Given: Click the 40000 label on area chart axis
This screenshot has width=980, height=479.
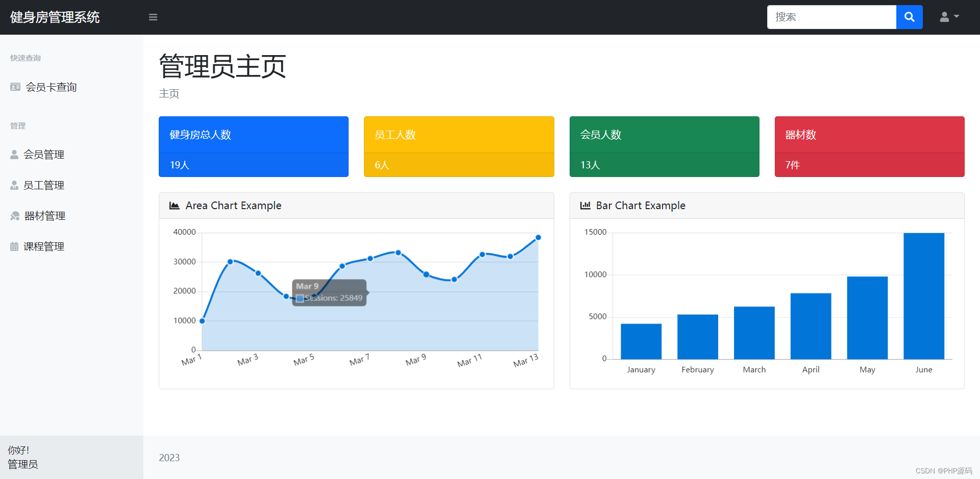Looking at the screenshot, I should (x=184, y=232).
